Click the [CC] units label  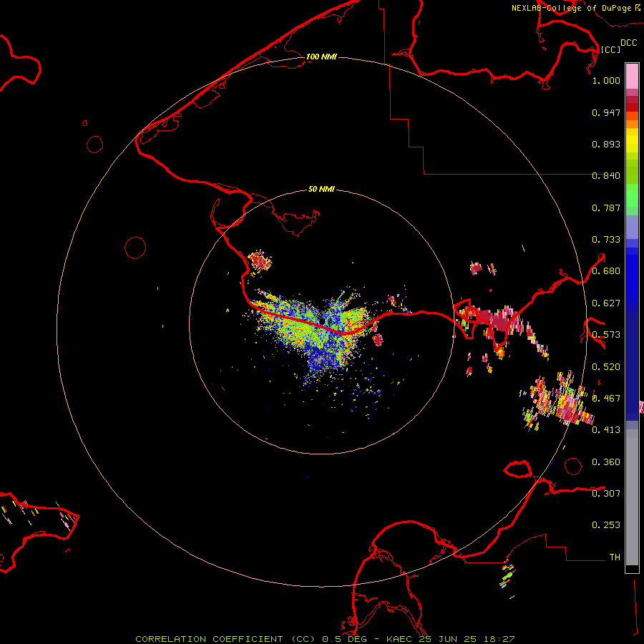pyautogui.click(x=610, y=49)
